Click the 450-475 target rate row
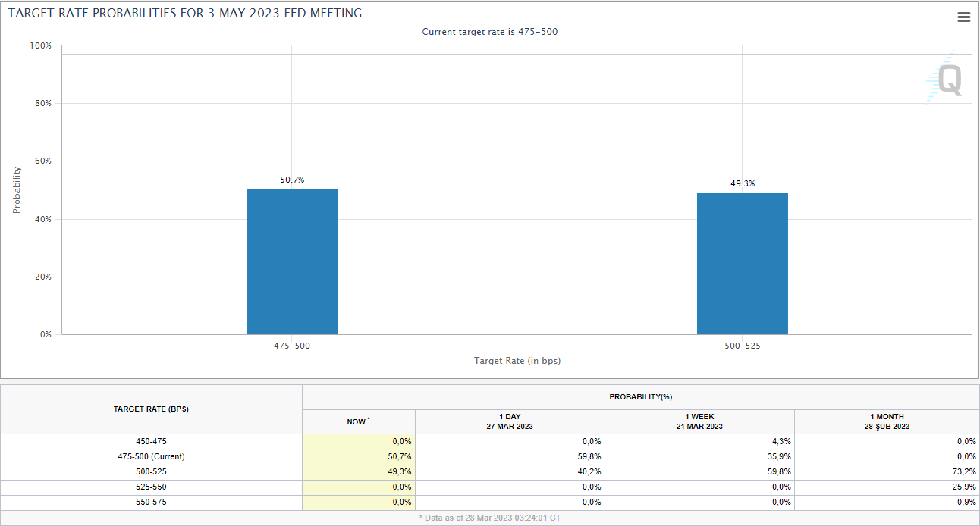The width and height of the screenshot is (980, 526). tap(151, 441)
